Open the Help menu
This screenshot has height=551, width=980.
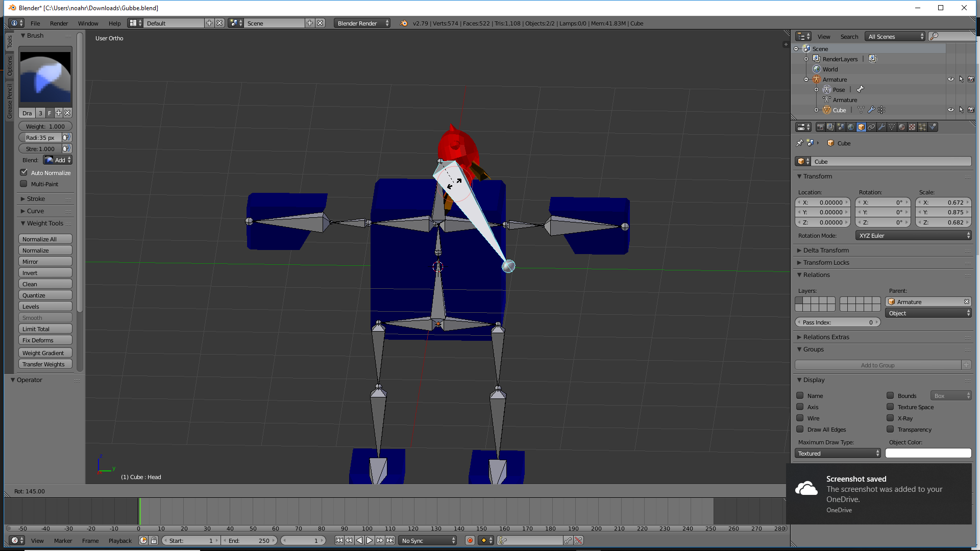tap(114, 23)
